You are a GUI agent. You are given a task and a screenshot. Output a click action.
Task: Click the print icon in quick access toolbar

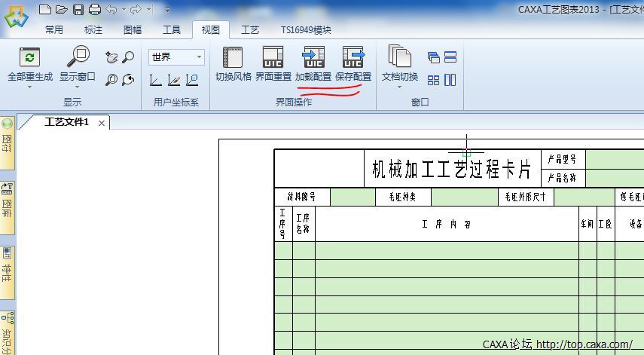94,10
